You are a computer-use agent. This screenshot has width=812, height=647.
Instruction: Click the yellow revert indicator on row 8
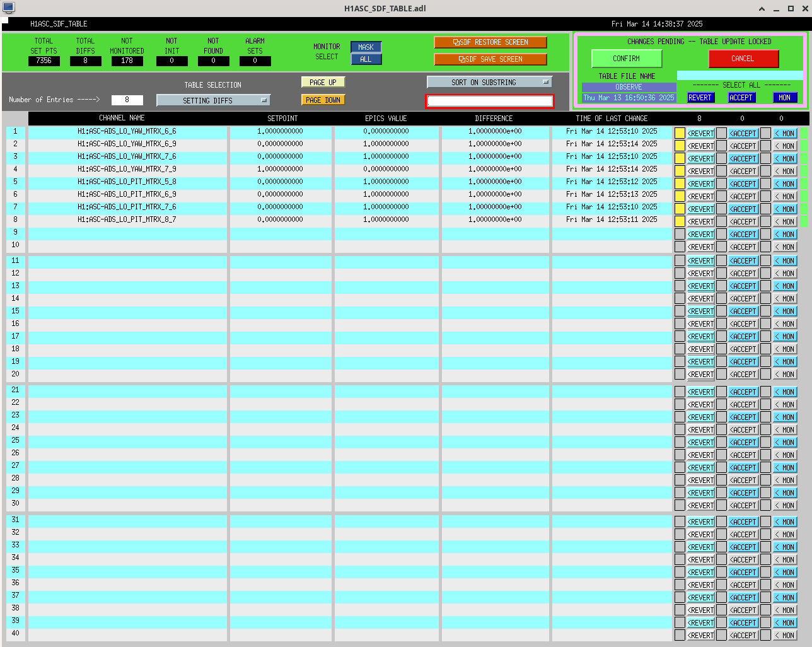coord(680,221)
